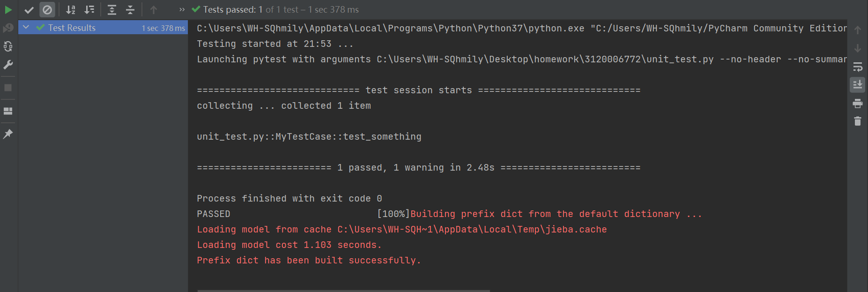868x292 pixels.
Task: Show more toolbar actions chevron
Action: coord(182,10)
